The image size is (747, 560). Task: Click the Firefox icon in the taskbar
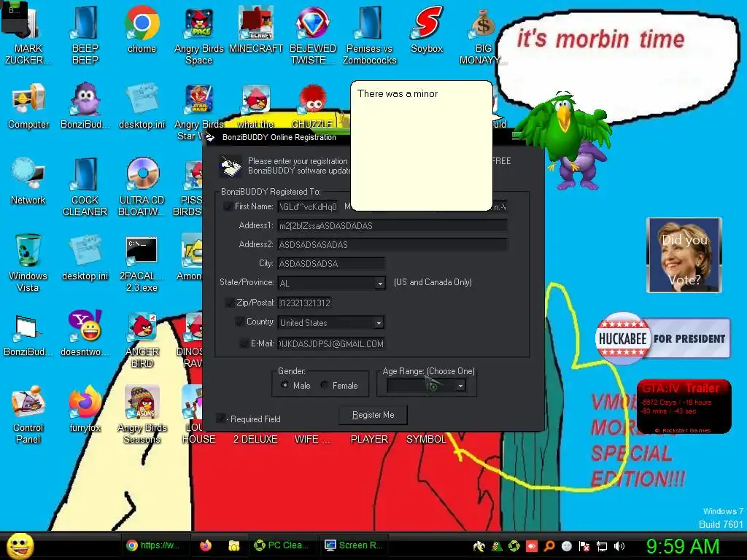point(205,545)
